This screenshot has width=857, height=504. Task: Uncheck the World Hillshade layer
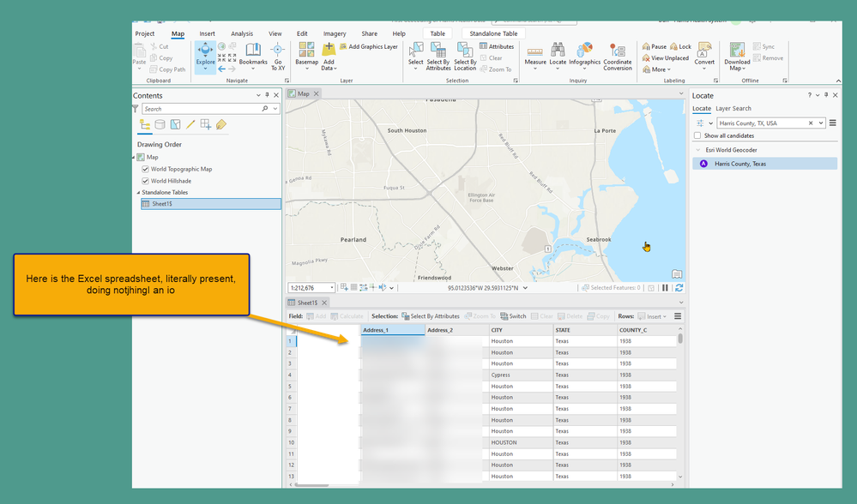tap(145, 181)
